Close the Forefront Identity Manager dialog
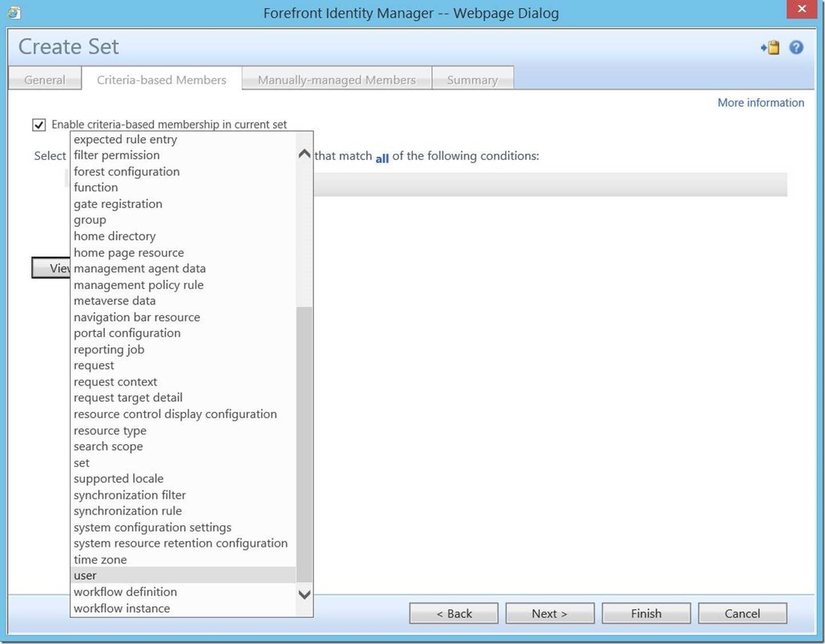 802,9
